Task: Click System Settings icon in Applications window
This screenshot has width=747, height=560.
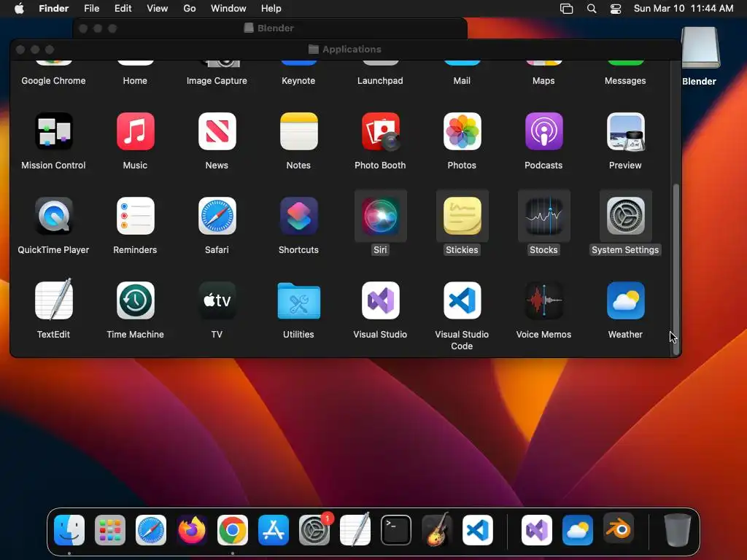Action: click(x=625, y=216)
